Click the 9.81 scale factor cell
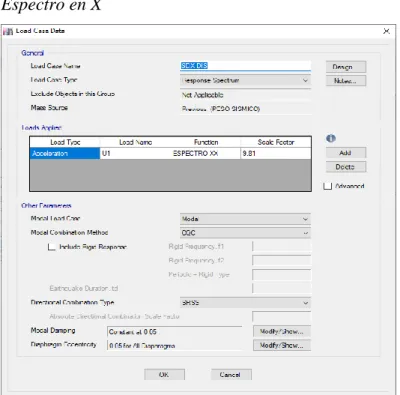 [276, 154]
